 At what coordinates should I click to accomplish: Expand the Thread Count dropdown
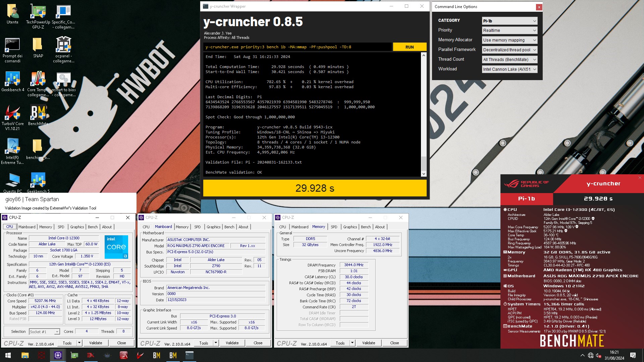pyautogui.click(x=509, y=60)
